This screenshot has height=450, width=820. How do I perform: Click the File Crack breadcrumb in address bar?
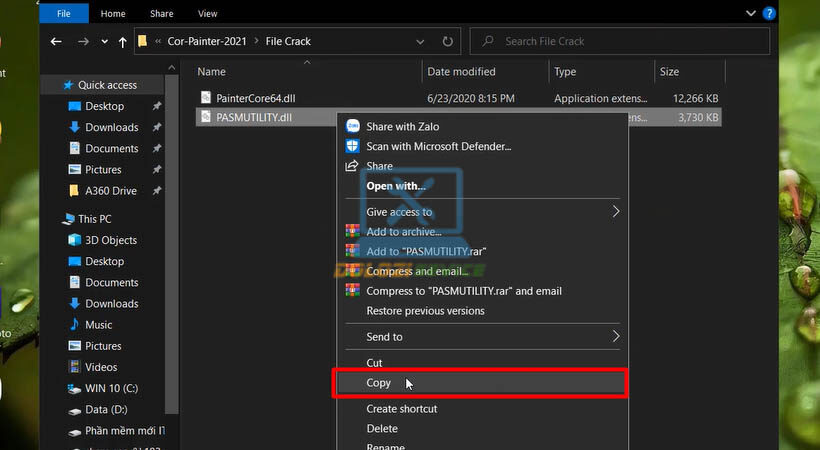tap(288, 42)
